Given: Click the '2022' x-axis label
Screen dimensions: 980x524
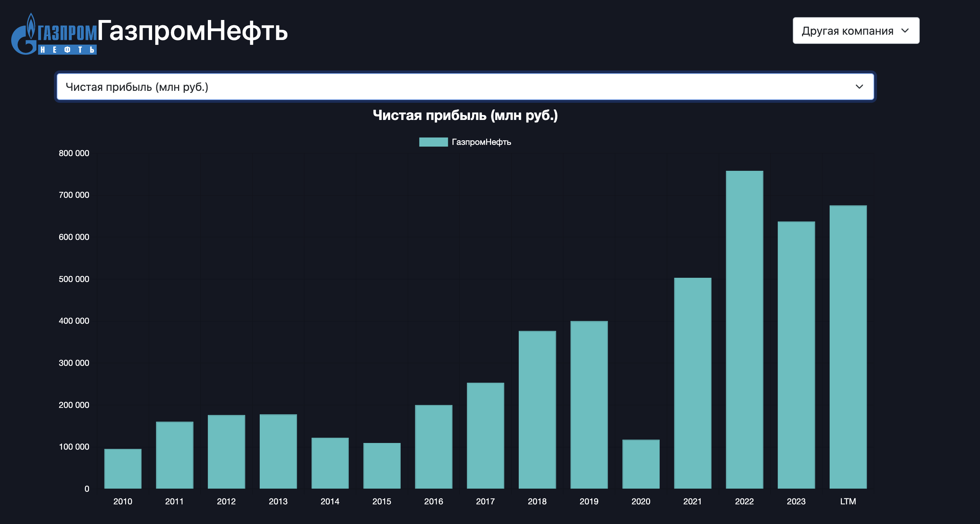Looking at the screenshot, I should 744,501.
